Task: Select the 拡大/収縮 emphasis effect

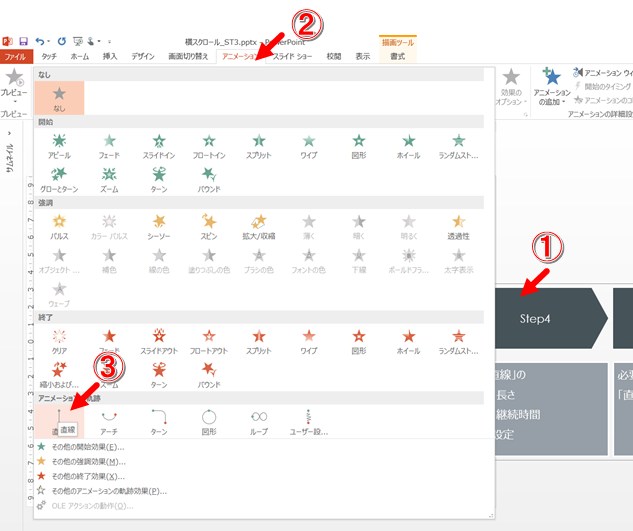Action: click(x=259, y=227)
